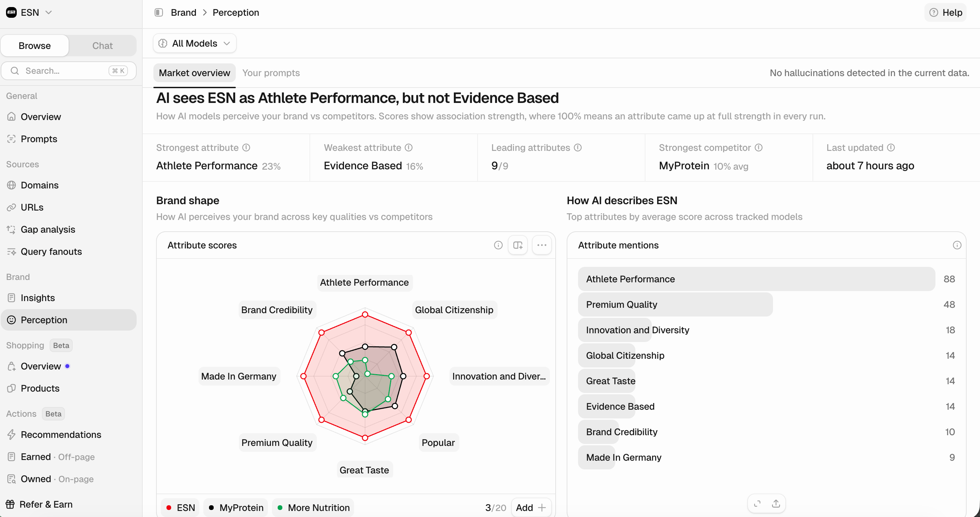Click the Attribute mentions info icon

point(957,245)
